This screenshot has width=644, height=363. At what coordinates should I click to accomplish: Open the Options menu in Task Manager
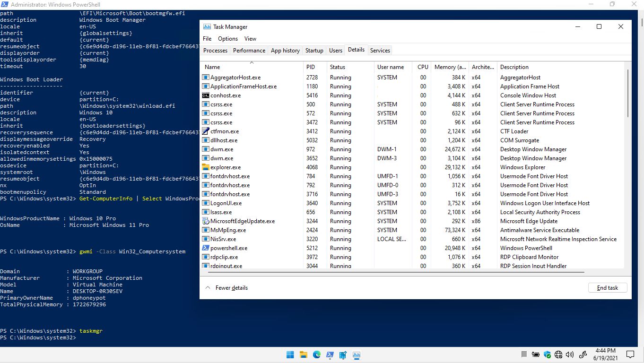[228, 39]
